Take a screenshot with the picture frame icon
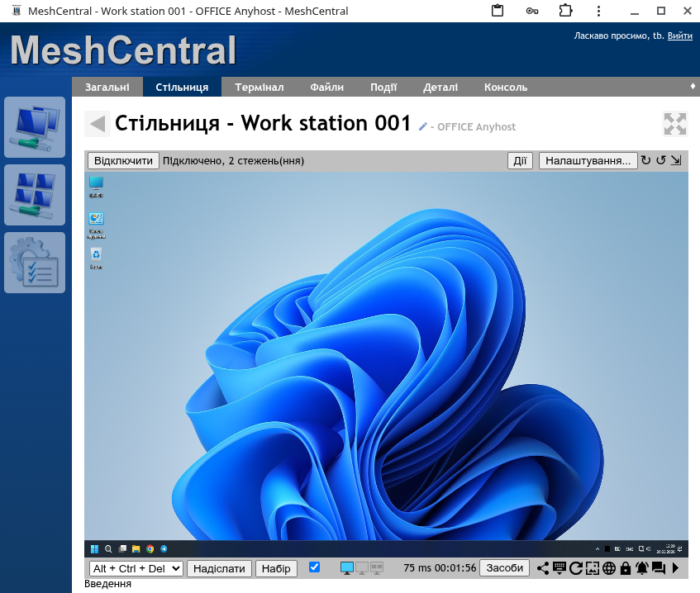 coord(593,568)
